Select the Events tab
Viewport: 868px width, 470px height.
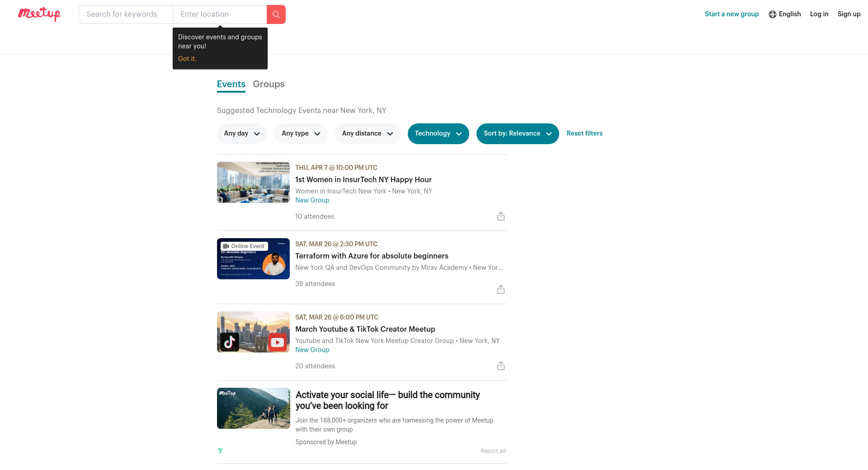coord(231,85)
